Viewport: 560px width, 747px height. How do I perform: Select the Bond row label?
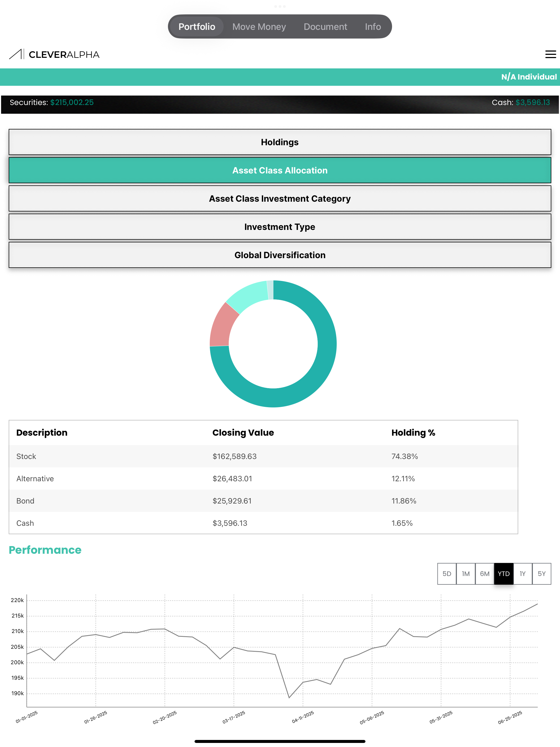[x=25, y=501]
